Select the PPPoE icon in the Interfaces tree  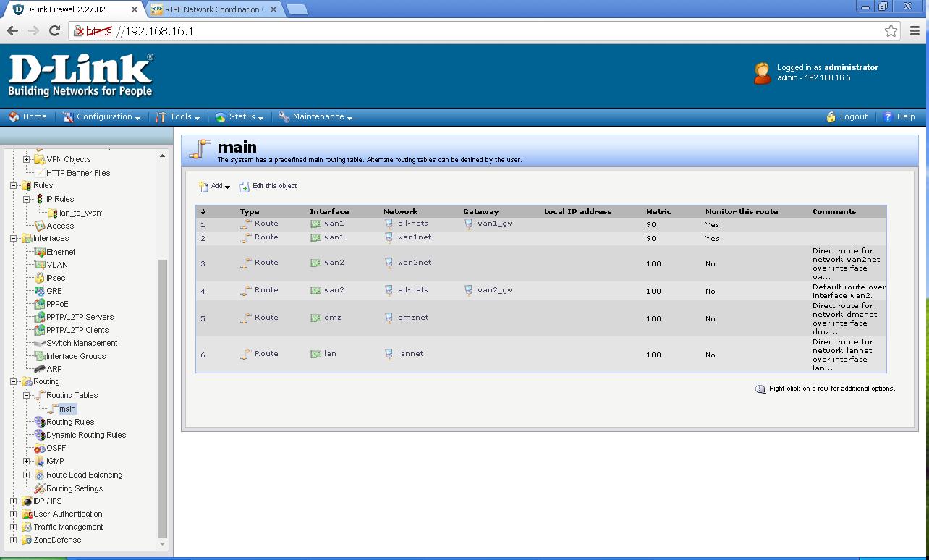[x=40, y=304]
